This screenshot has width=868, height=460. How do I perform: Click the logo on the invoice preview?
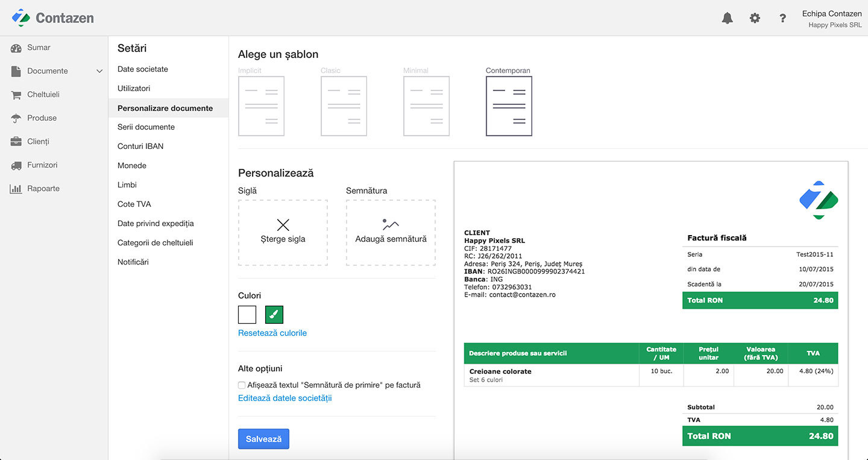pos(819,200)
